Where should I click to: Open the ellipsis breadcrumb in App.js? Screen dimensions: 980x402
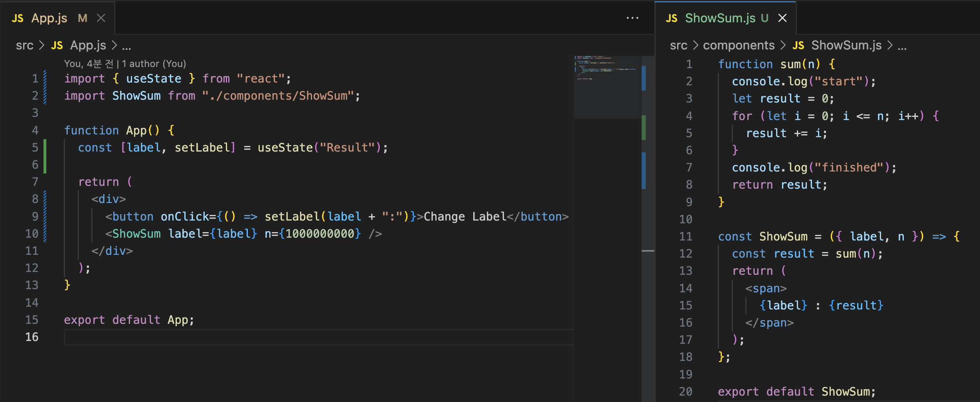(126, 46)
